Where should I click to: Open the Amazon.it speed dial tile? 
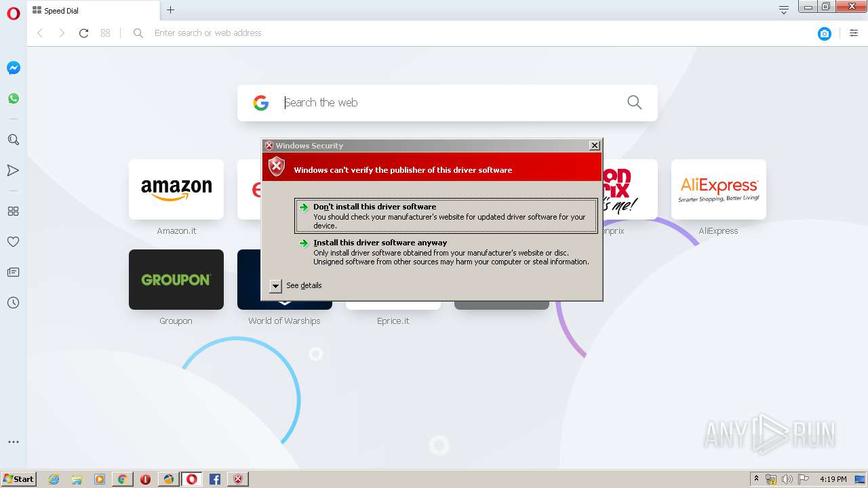[176, 190]
